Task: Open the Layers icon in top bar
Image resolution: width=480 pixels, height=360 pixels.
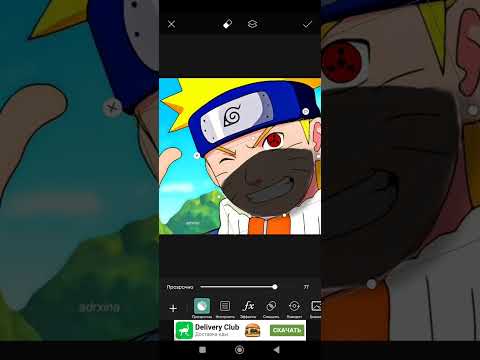Action: (x=252, y=24)
